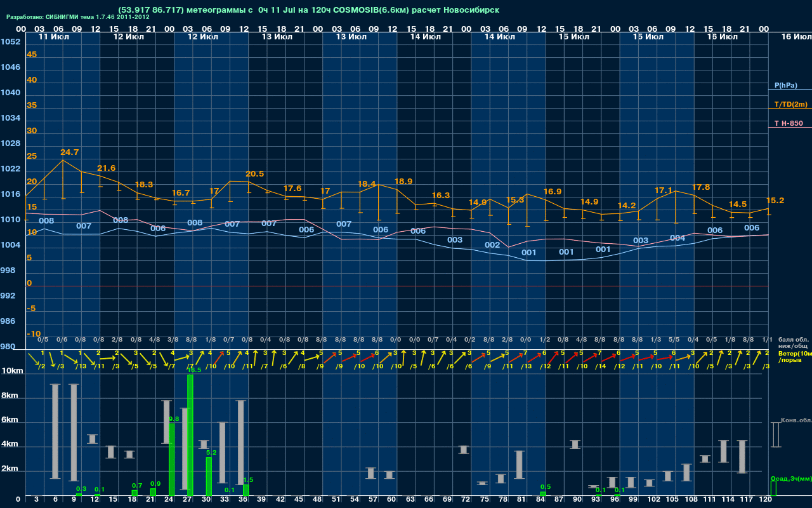Click hour 84 on the bottom axis

click(x=540, y=500)
